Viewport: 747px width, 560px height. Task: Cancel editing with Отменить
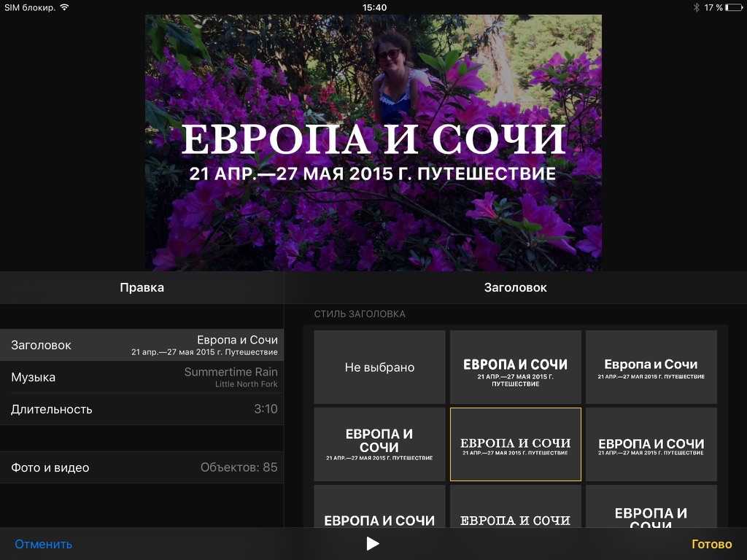(x=44, y=544)
